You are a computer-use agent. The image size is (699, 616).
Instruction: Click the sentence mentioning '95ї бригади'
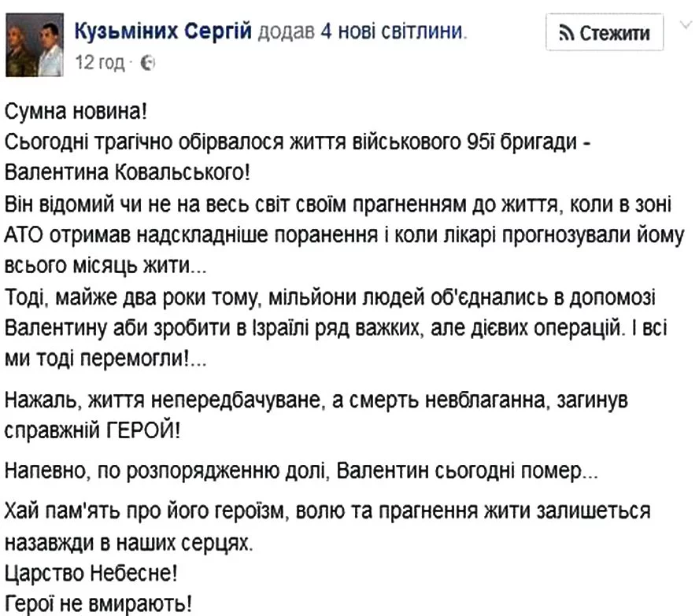(298, 142)
